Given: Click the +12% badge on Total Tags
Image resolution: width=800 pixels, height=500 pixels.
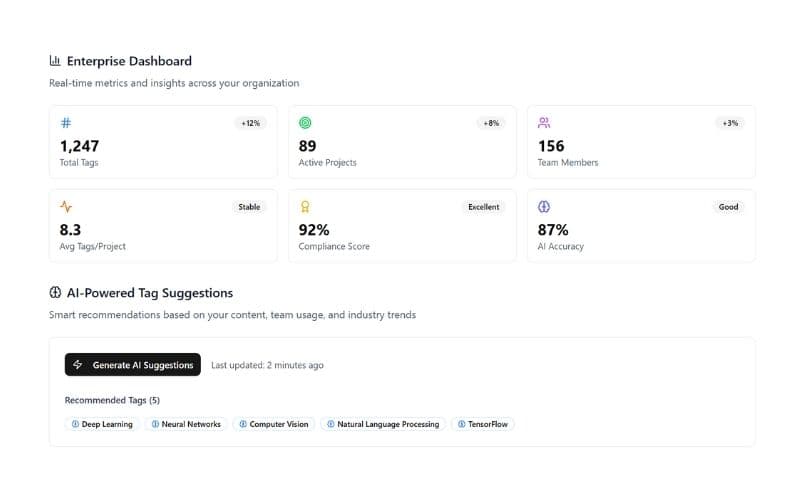Looking at the screenshot, I should [250, 123].
